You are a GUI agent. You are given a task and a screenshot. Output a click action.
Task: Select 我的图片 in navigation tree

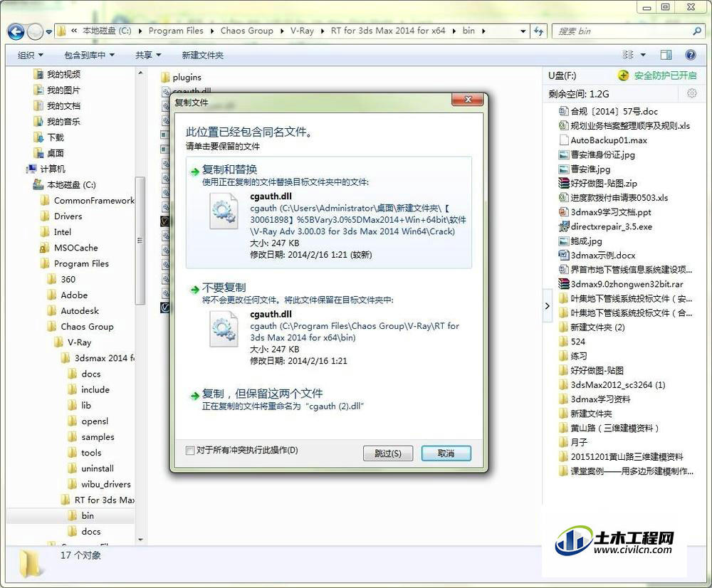(63, 90)
